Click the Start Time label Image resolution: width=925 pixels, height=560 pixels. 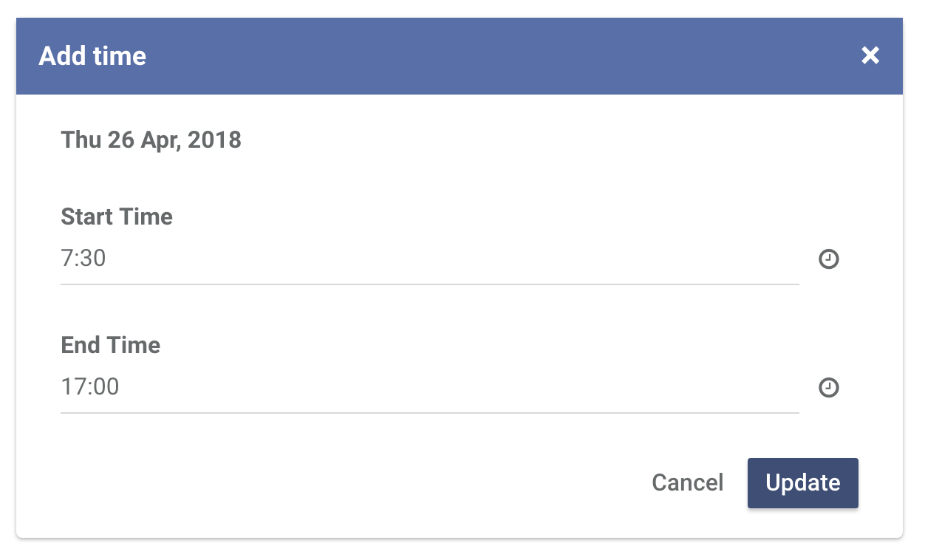pyautogui.click(x=117, y=216)
